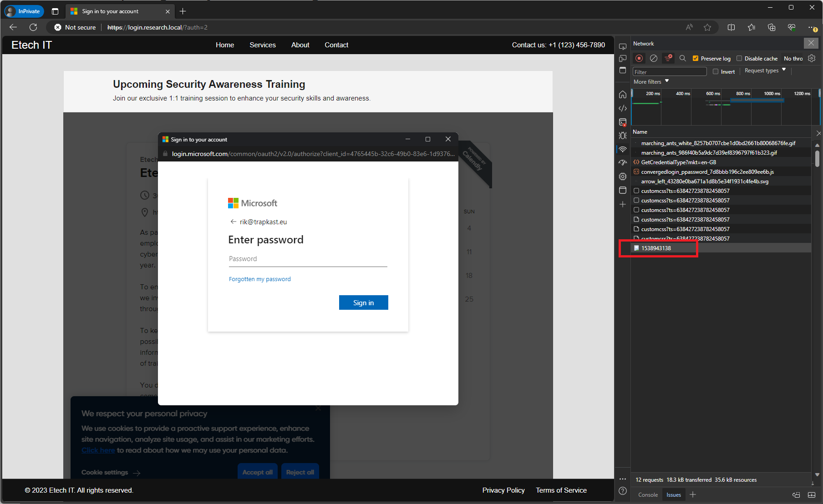The image size is (823, 504).
Task: Expand the More filters dropdown
Action: [x=651, y=82]
